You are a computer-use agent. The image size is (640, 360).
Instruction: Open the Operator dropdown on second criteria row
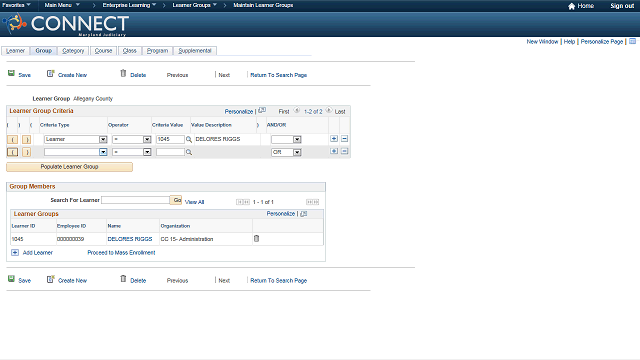pyautogui.click(x=131, y=152)
